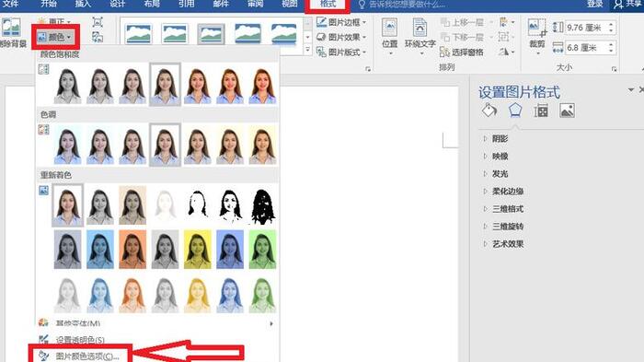
Task: Pick the yellow recolor portrait thumbnail
Action: pyautogui.click(x=198, y=250)
